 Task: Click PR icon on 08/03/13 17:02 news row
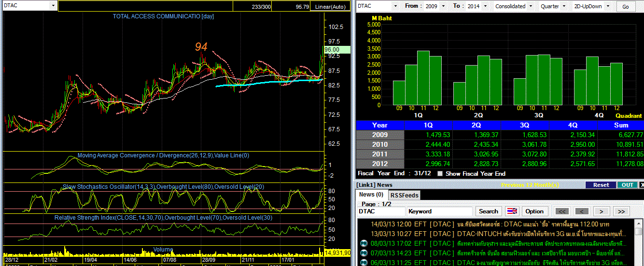coord(364,244)
